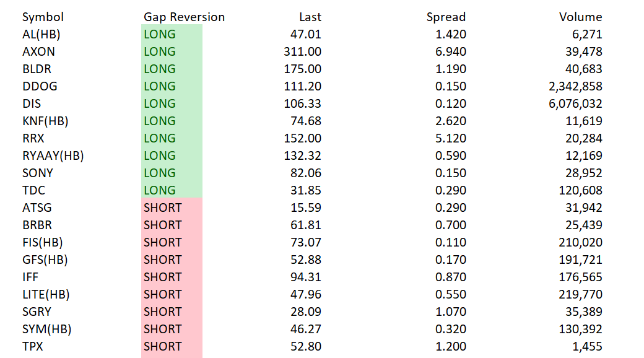Image resolution: width=644 pixels, height=358 pixels.
Task: Click the Last column header
Action: (x=310, y=17)
